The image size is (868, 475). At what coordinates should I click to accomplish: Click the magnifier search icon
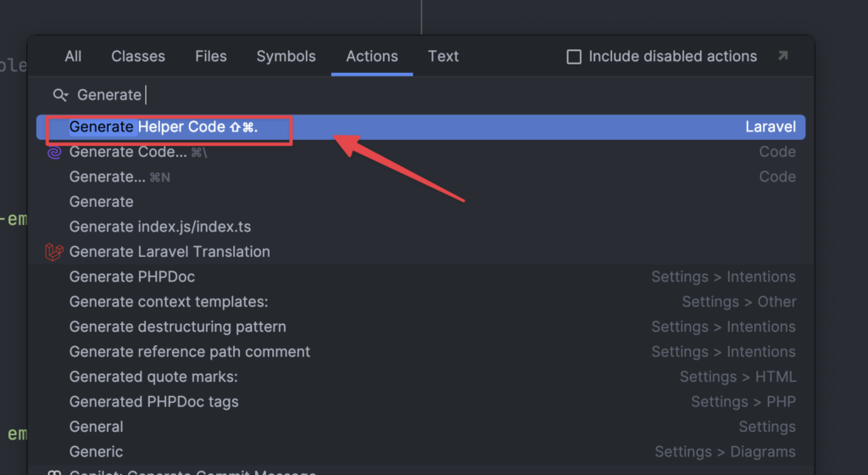click(60, 95)
